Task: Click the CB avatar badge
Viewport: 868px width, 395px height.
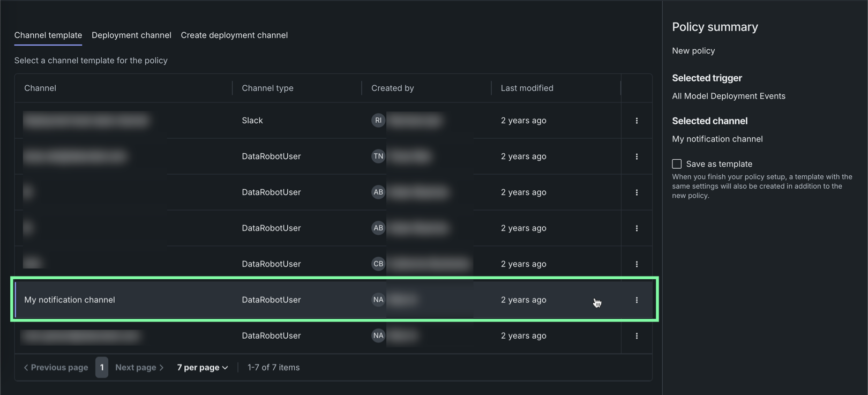Action: [x=378, y=264]
